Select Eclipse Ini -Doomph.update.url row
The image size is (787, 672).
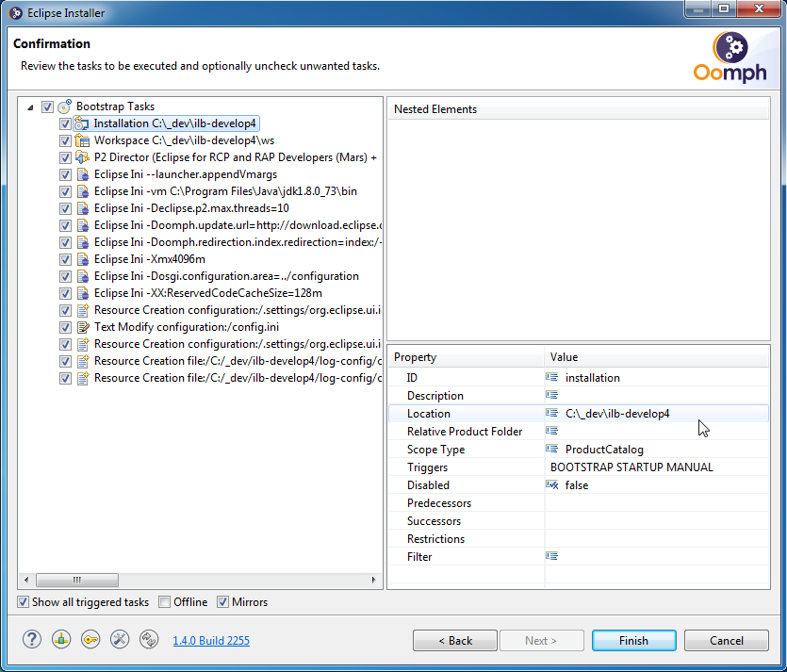[x=238, y=225]
